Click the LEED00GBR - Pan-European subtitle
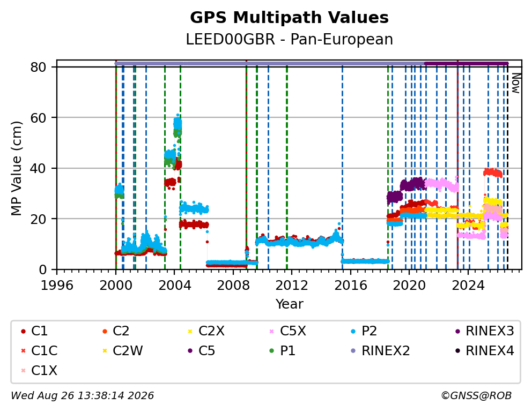Screen dimensions: 532x412 289,39
